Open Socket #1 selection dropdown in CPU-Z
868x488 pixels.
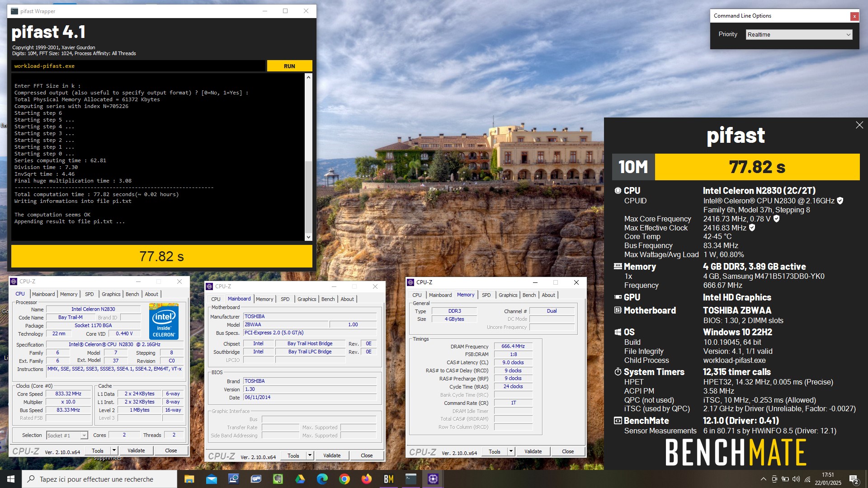tap(67, 436)
